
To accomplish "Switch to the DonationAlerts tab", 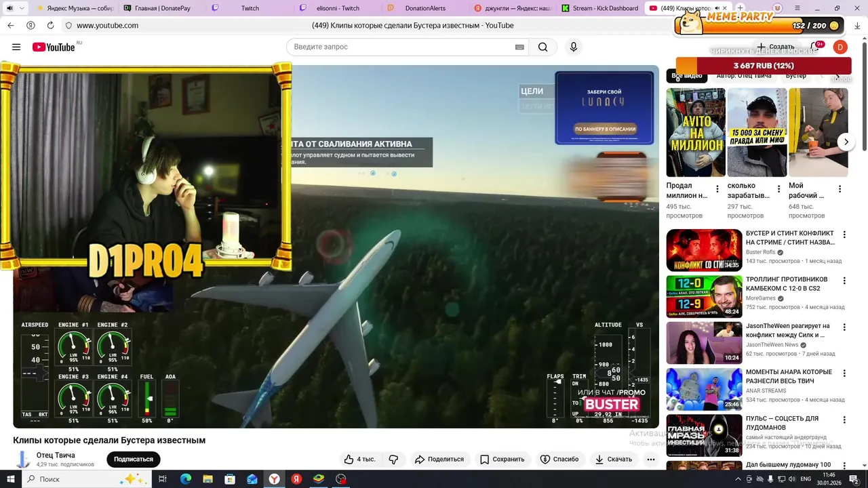I will coord(425,8).
